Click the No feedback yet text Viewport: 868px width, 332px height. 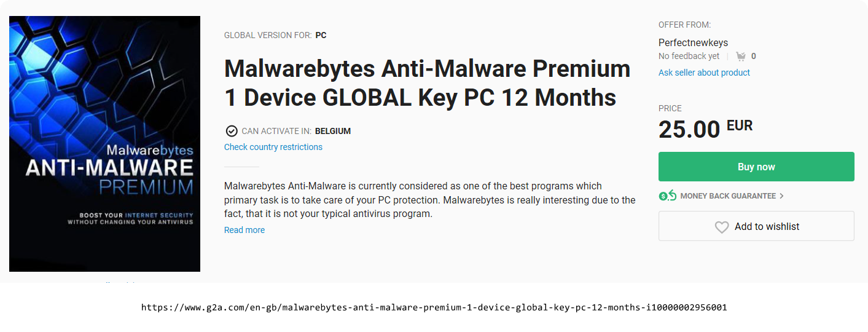tap(689, 57)
